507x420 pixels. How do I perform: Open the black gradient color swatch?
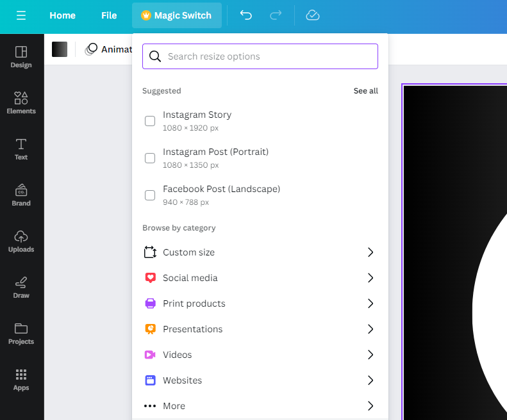60,49
